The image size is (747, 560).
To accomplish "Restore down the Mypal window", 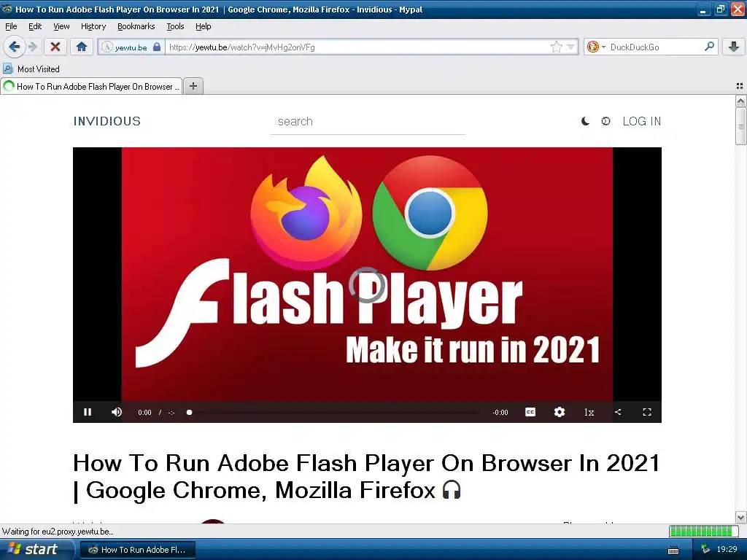I will pyautogui.click(x=720, y=9).
